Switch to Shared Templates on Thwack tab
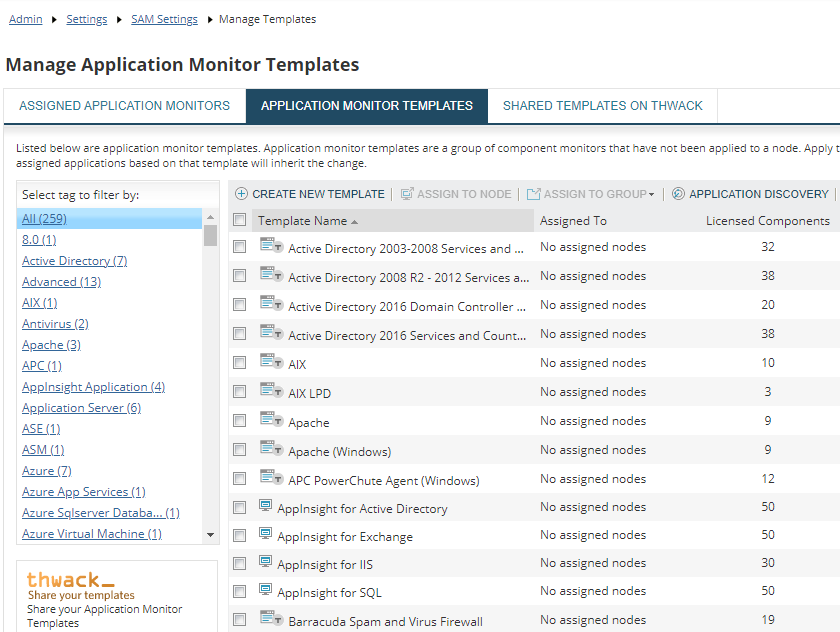The height and width of the screenshot is (632, 840). click(x=603, y=104)
